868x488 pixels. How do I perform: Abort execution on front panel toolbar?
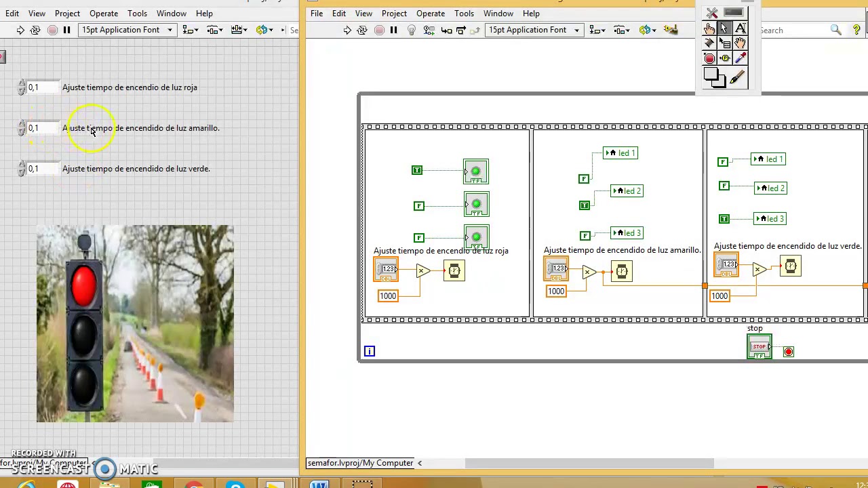[52, 30]
